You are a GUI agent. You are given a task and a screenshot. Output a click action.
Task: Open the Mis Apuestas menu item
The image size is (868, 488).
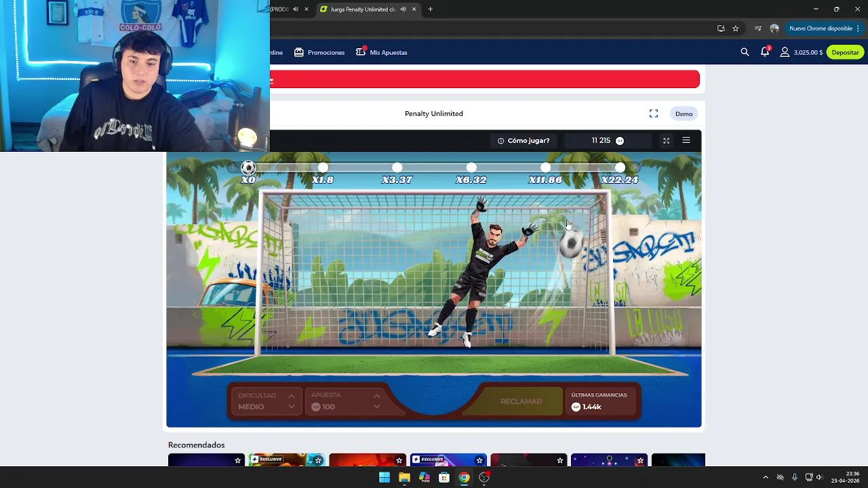pos(382,52)
